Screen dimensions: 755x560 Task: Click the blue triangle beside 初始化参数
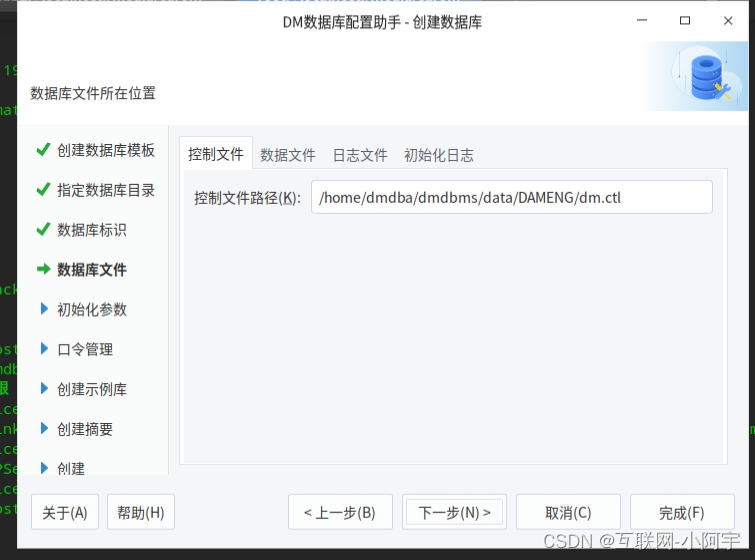coord(44,309)
